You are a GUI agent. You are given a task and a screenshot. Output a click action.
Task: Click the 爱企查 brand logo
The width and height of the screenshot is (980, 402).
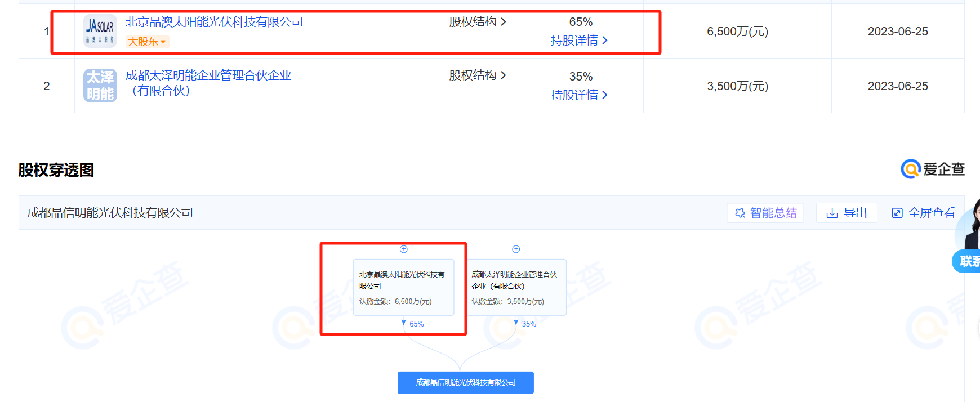pyautogui.click(x=933, y=169)
